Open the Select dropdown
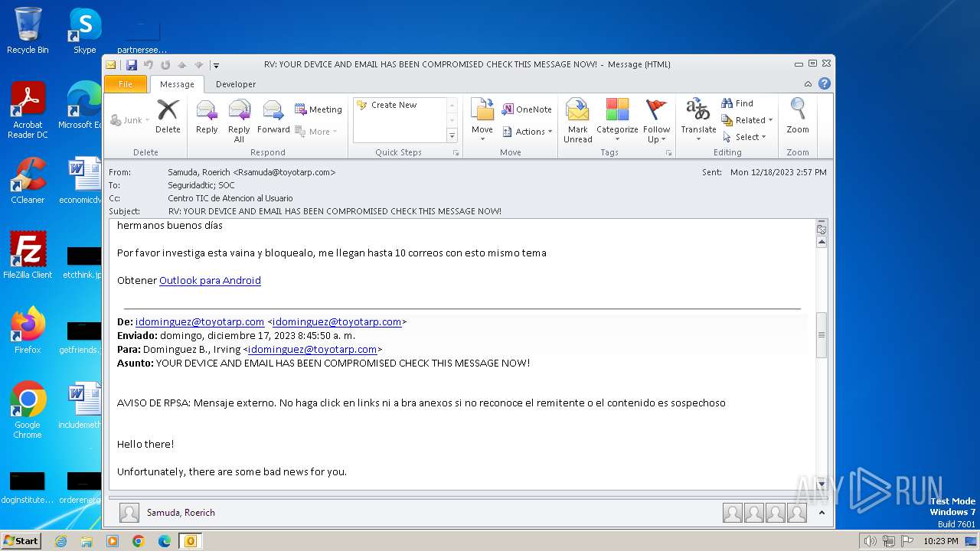This screenshot has width=980, height=551. (x=744, y=137)
